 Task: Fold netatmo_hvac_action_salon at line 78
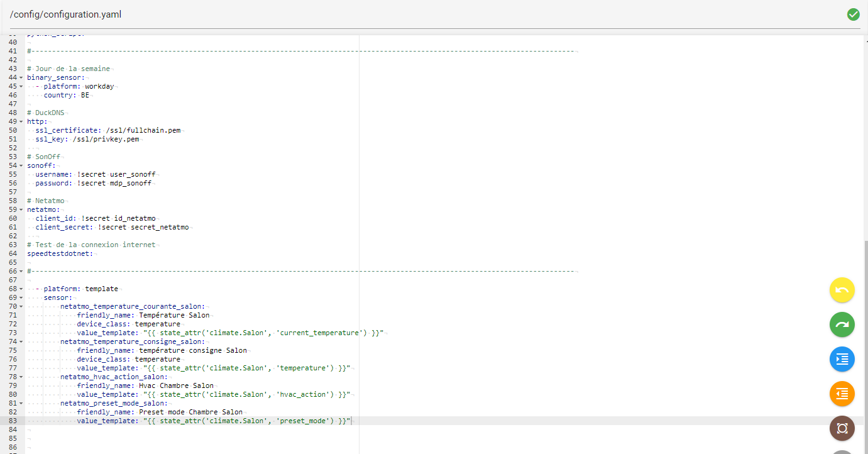tap(21, 377)
